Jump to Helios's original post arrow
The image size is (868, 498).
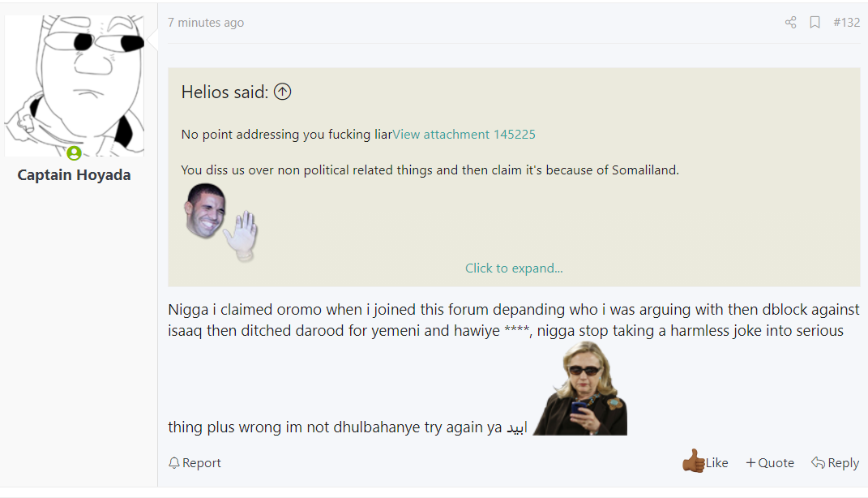point(282,92)
